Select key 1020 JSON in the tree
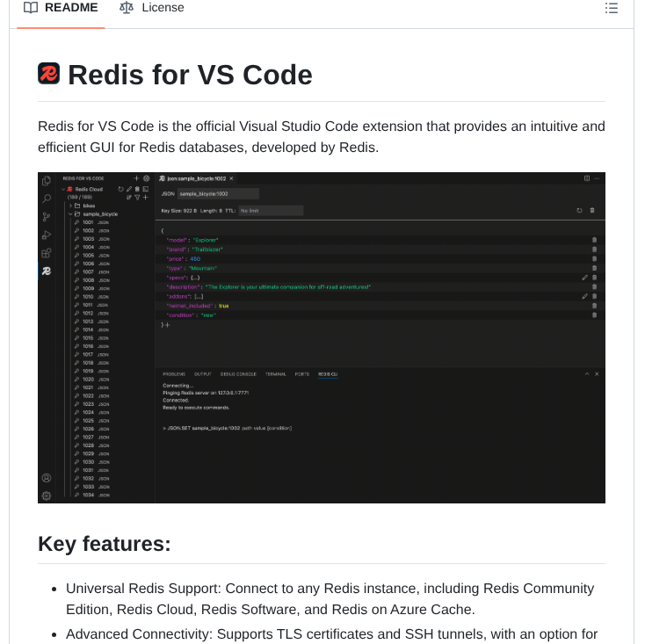 click(x=91, y=380)
